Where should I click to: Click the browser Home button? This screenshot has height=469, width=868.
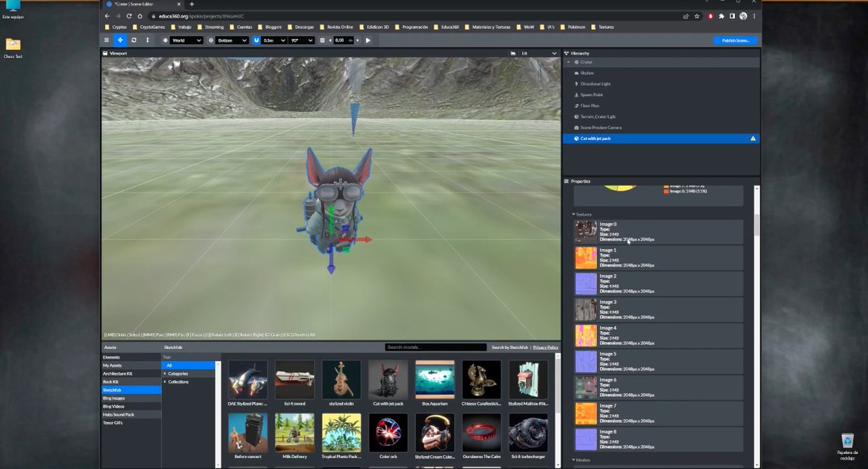(140, 16)
